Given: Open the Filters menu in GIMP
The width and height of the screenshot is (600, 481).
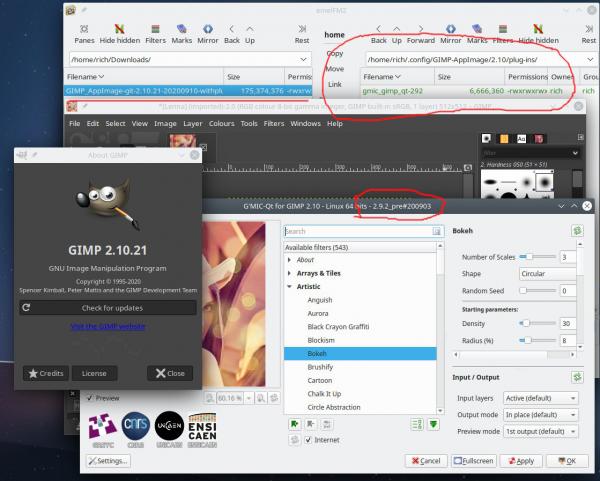Looking at the screenshot, I should tap(274, 124).
